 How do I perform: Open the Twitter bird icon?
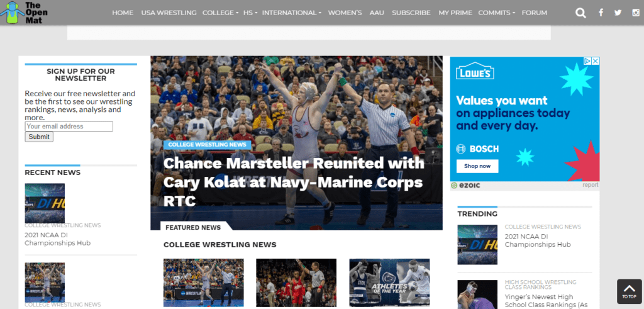(x=618, y=13)
